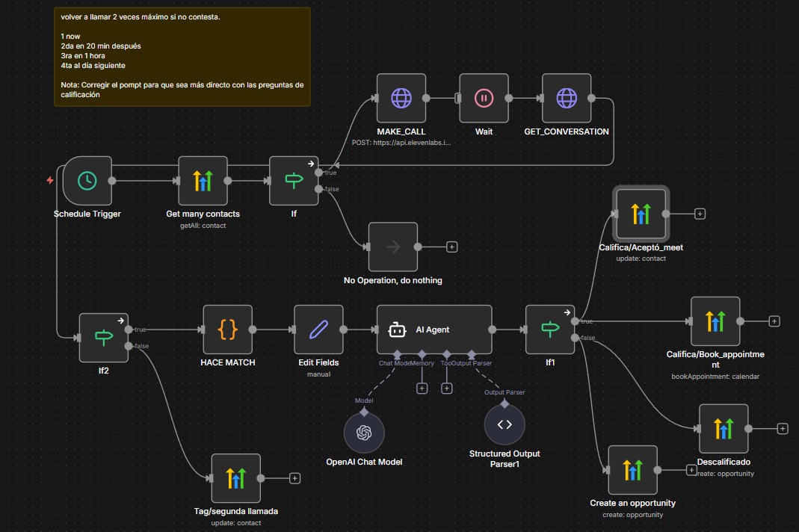Image resolution: width=799 pixels, height=532 pixels.
Task: Open the Structured Output Parser1 node
Action: [x=505, y=424]
